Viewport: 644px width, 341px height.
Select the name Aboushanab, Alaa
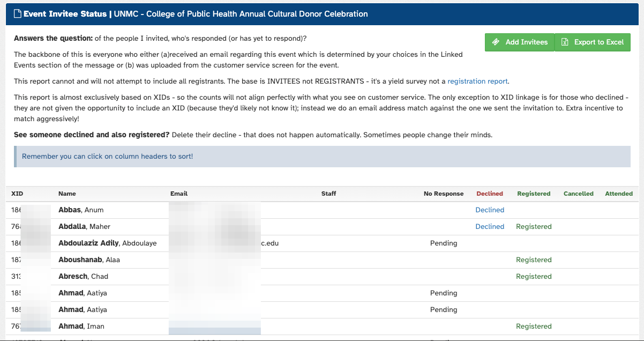click(x=89, y=260)
